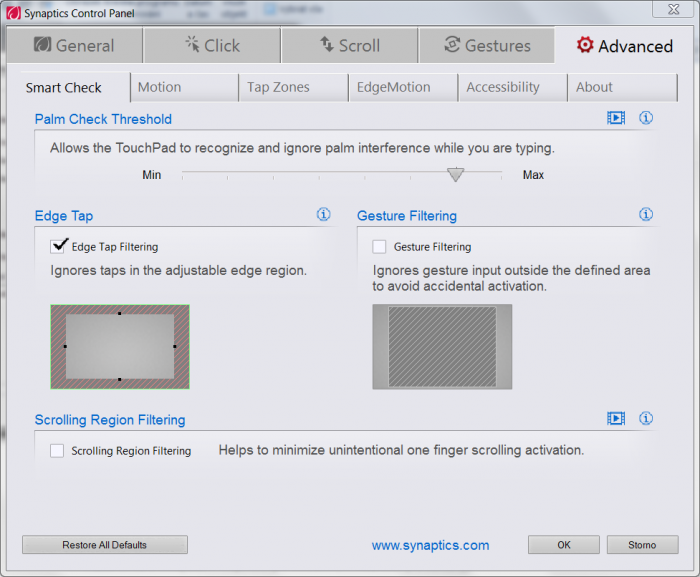Click the Palm Check Threshold slider handle
Viewport: 700px width, 577px height.
[455, 175]
